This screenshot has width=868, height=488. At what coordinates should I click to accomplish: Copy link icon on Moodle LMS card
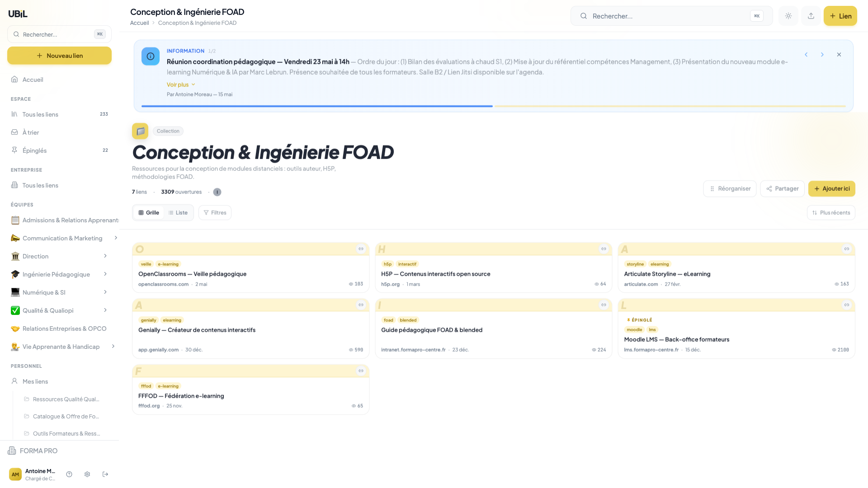click(847, 305)
